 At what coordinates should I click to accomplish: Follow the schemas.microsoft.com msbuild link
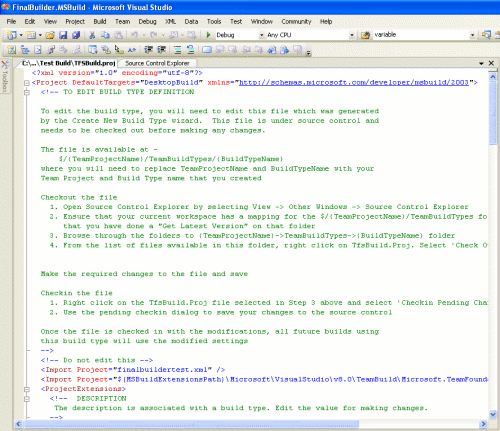354,82
